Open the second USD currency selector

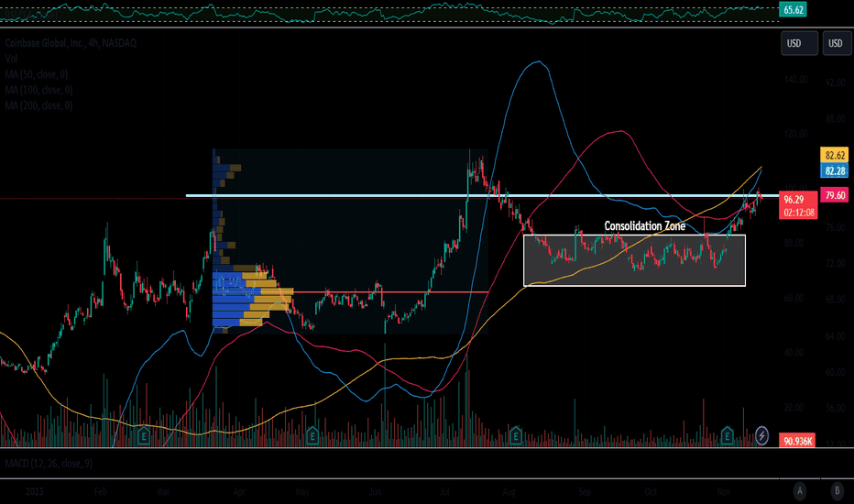838,43
